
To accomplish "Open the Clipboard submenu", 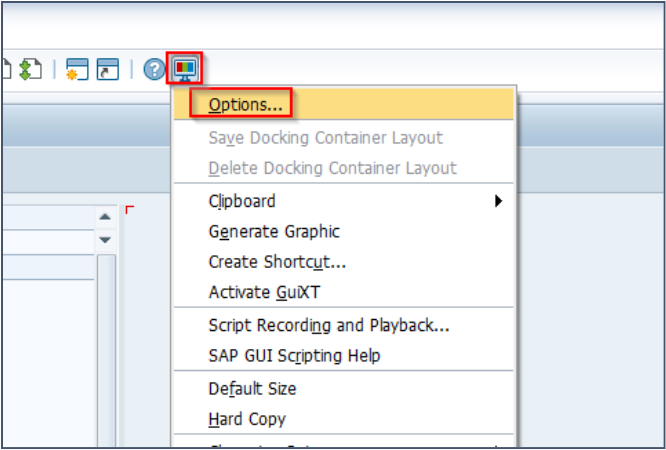I will pyautogui.click(x=344, y=201).
